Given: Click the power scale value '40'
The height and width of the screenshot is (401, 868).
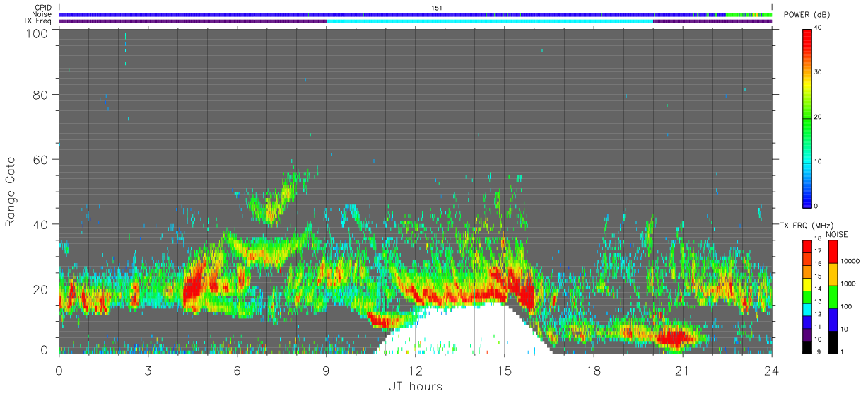Looking at the screenshot, I should (818, 28).
